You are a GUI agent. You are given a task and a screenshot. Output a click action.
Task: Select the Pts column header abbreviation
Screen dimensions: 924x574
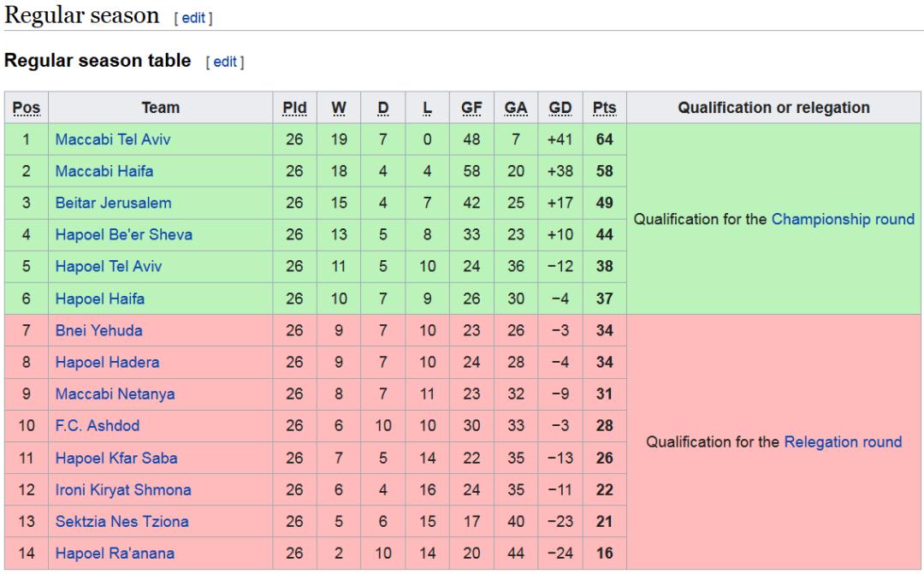pyautogui.click(x=605, y=108)
